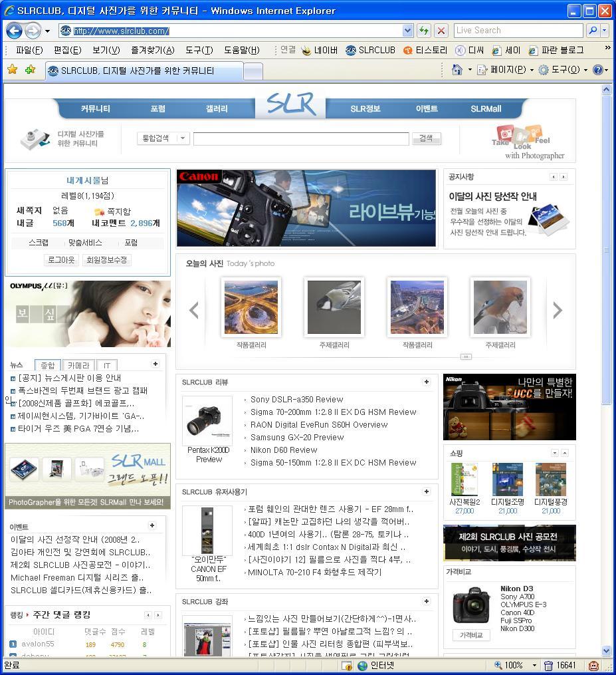Screen dimensions: 616x675
Task: Expand SLRCLUB 유저사용기 plus icon
Action: [427, 491]
